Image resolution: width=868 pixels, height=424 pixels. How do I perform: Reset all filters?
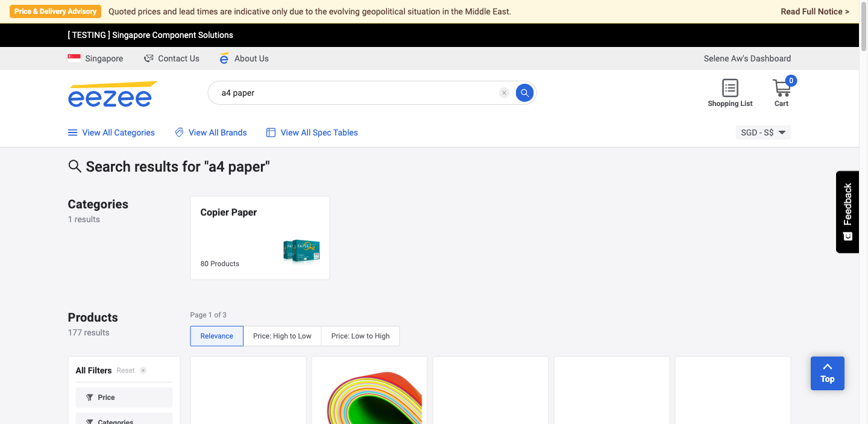125,370
